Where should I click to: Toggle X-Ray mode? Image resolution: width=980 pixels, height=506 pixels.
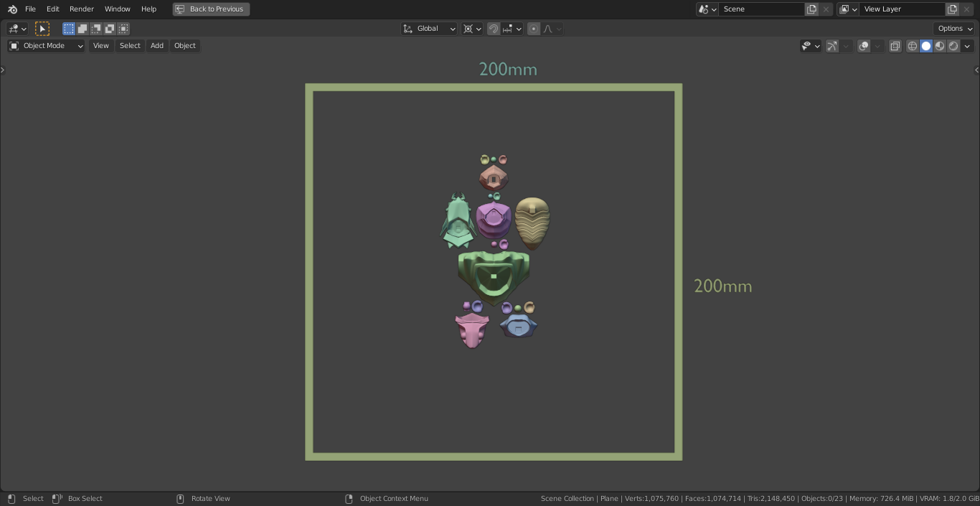pyautogui.click(x=895, y=46)
